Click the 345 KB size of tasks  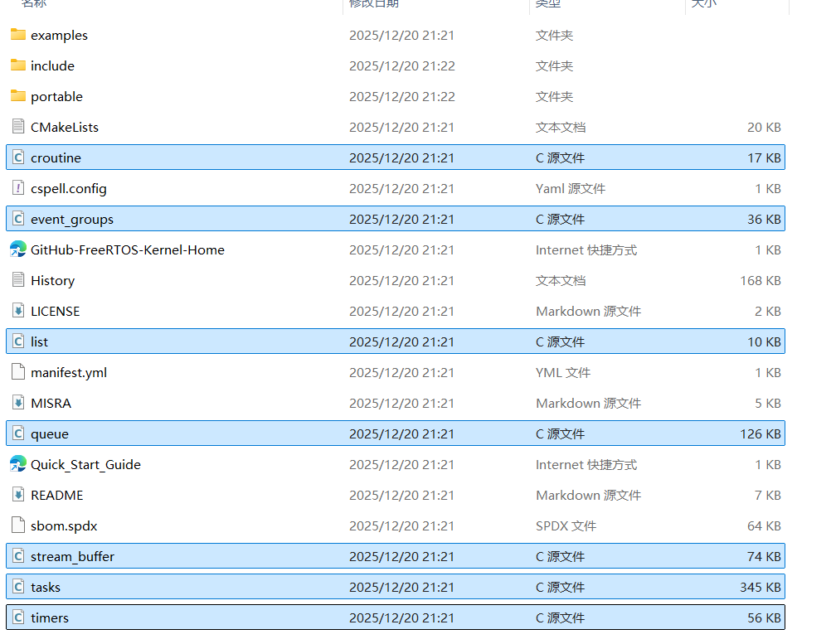click(x=761, y=588)
